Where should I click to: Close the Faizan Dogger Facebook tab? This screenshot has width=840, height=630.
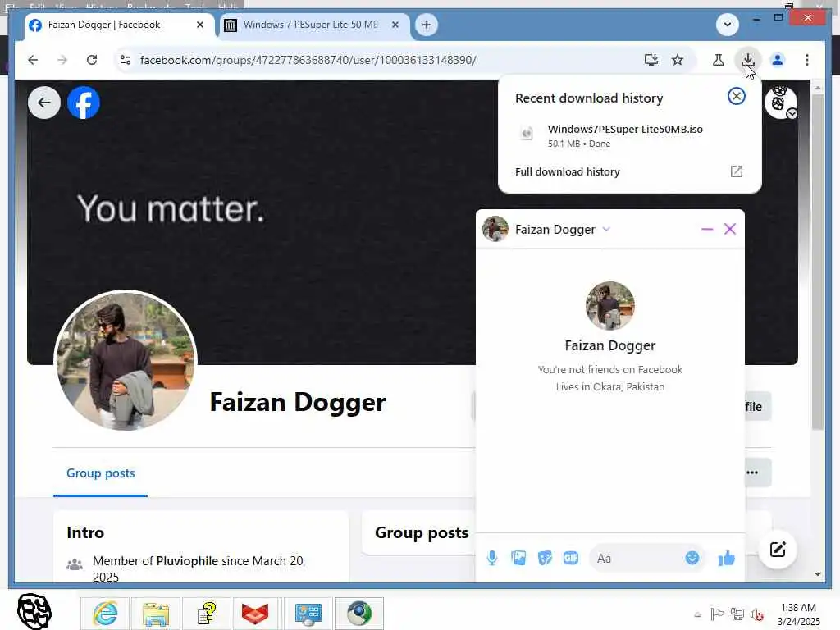coord(200,25)
